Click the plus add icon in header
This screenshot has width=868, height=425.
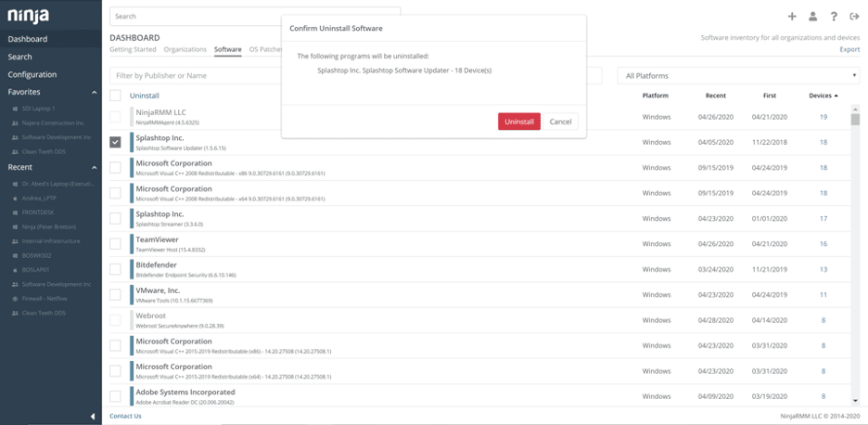[792, 16]
